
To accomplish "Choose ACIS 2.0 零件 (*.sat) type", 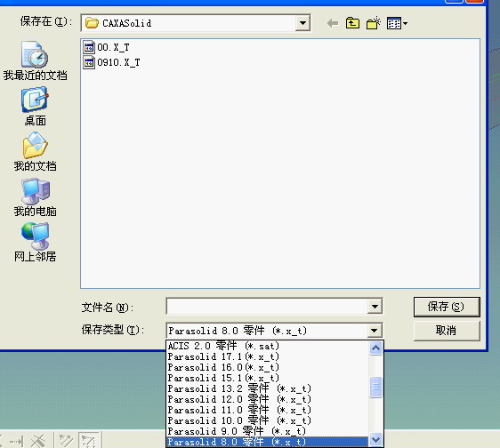I will [x=267, y=346].
